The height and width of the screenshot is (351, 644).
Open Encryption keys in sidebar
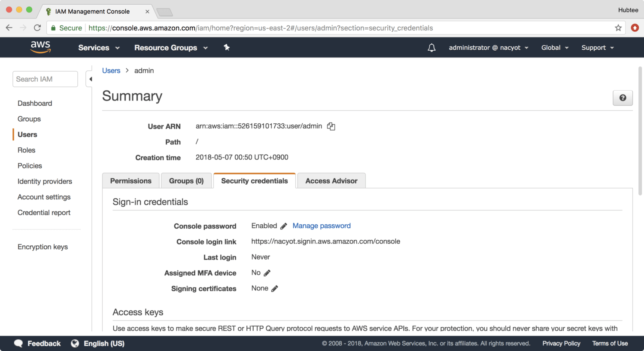tap(43, 247)
